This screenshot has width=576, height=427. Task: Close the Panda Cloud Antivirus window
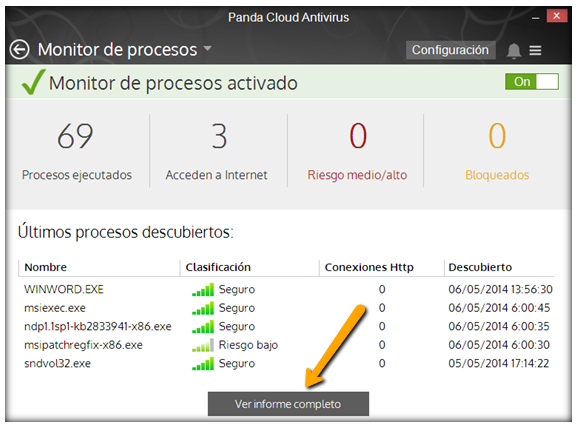coord(557,16)
